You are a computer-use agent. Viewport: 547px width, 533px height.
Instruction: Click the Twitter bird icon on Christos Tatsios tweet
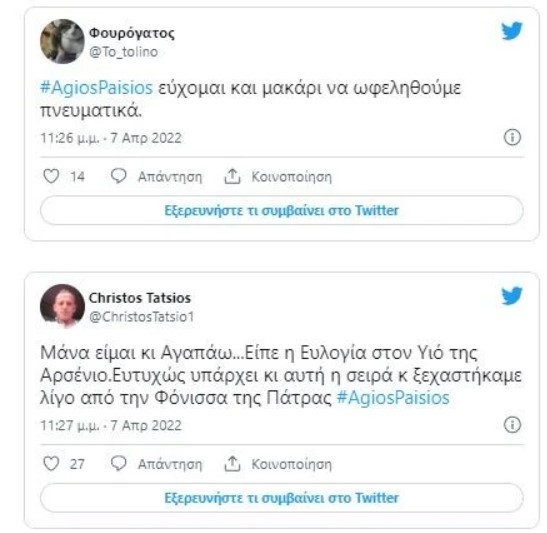[512, 296]
